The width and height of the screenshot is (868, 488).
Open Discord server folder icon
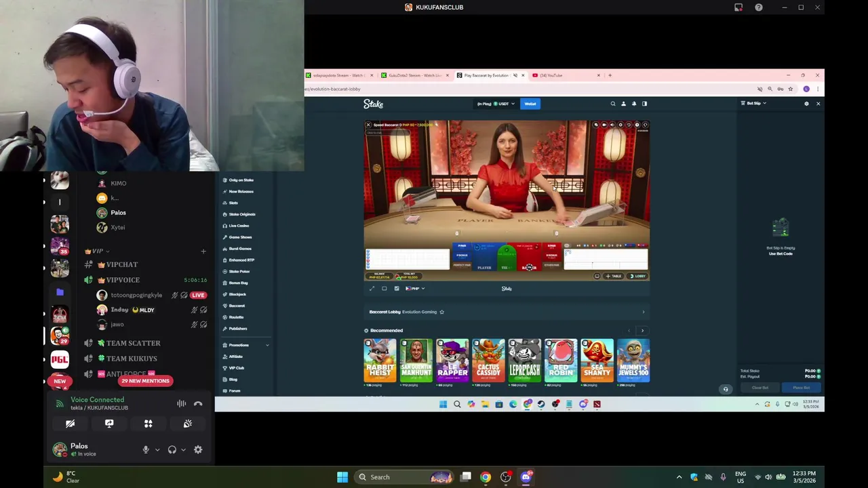pos(60,291)
